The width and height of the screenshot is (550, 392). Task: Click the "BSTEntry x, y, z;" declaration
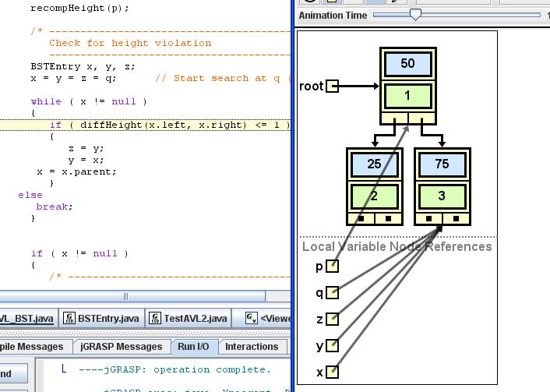click(x=83, y=66)
